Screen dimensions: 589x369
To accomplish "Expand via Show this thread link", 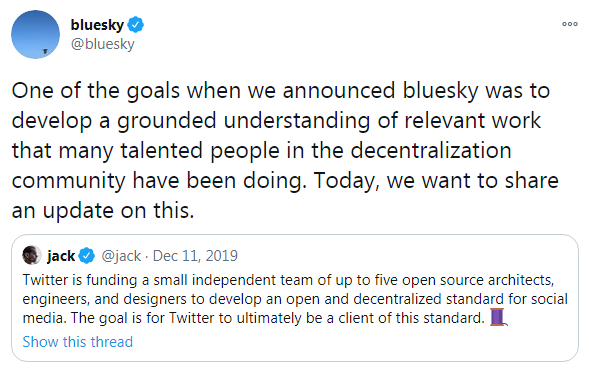I will point(78,342).
